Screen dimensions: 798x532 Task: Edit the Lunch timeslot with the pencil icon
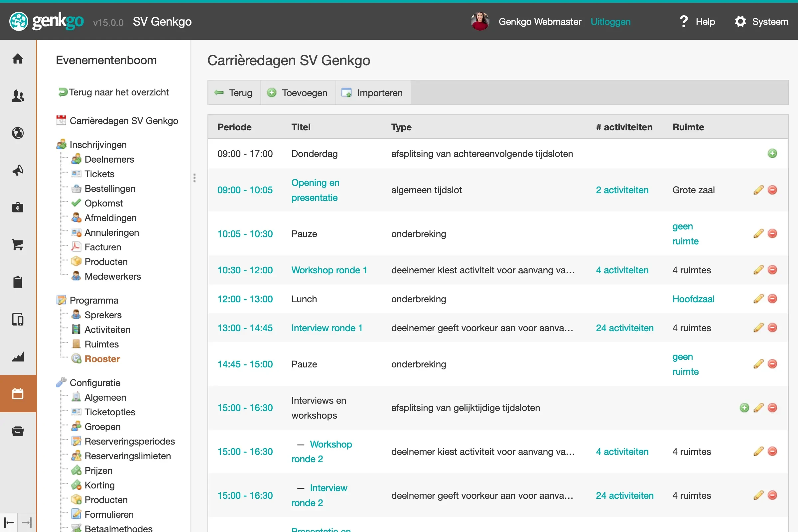pos(758,299)
